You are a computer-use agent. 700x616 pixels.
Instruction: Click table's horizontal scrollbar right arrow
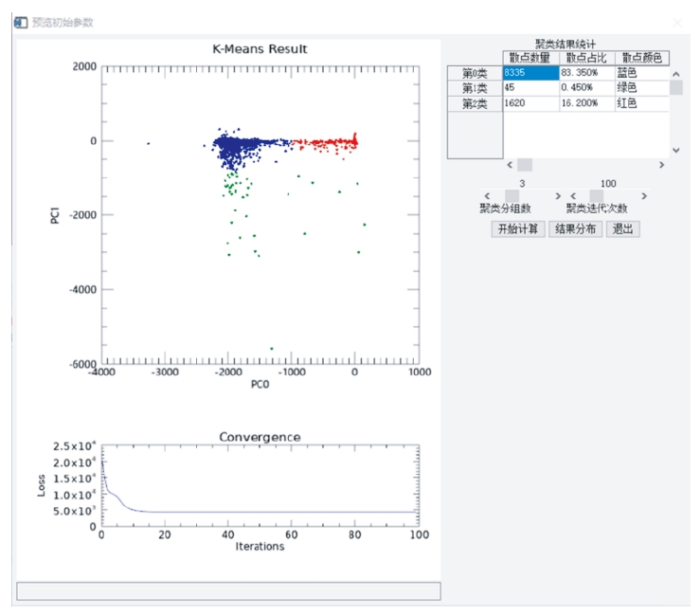click(x=661, y=165)
